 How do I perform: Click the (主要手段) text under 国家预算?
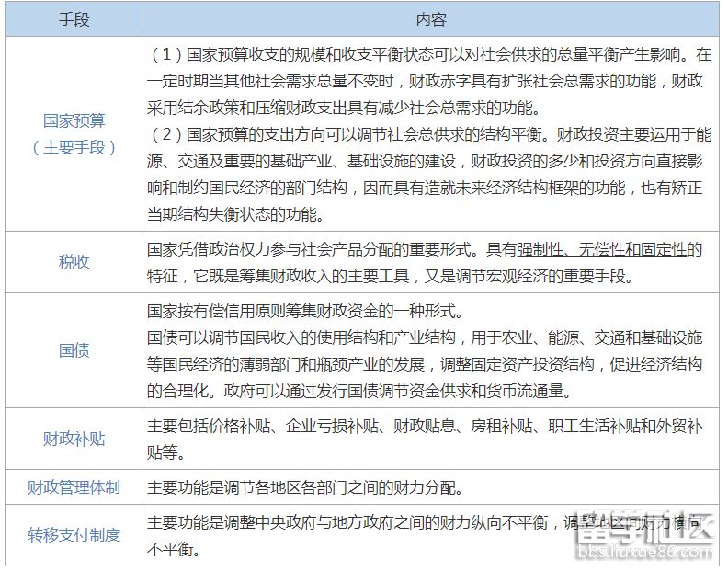[74, 147]
